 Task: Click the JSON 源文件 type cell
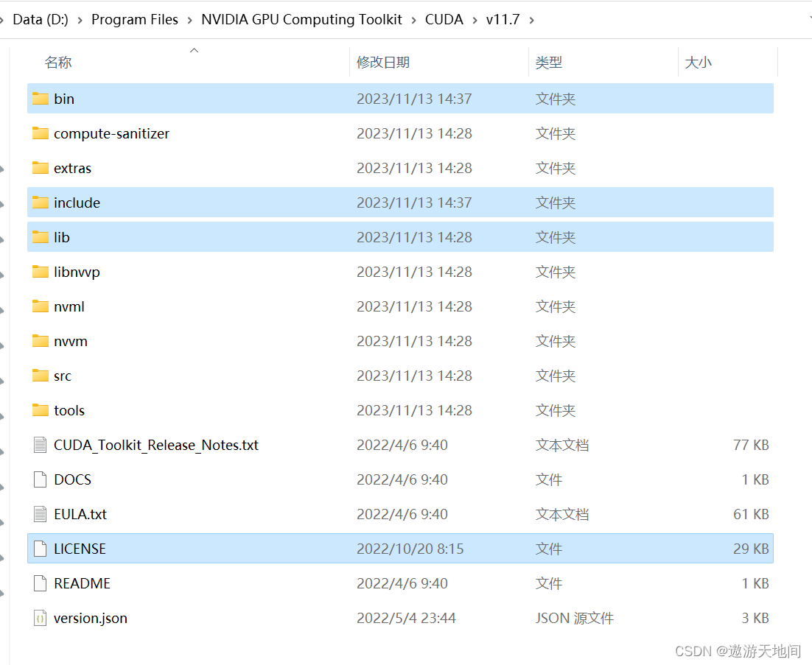coord(574,618)
